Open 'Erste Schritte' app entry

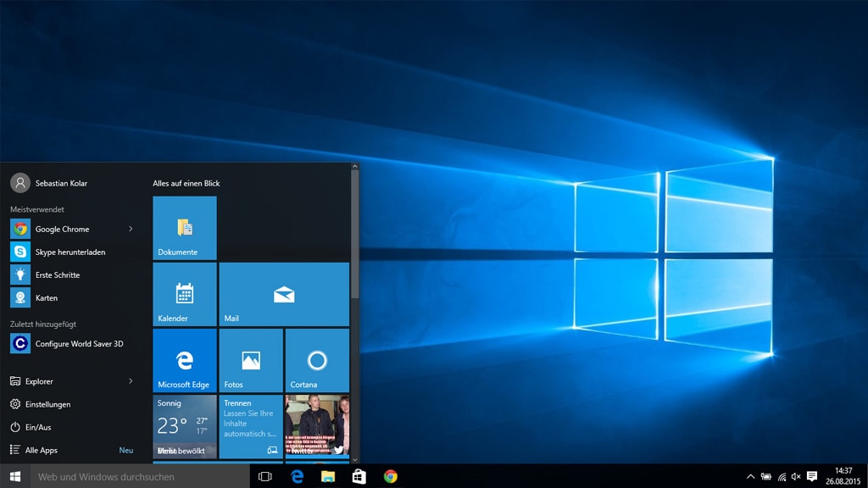(x=72, y=275)
